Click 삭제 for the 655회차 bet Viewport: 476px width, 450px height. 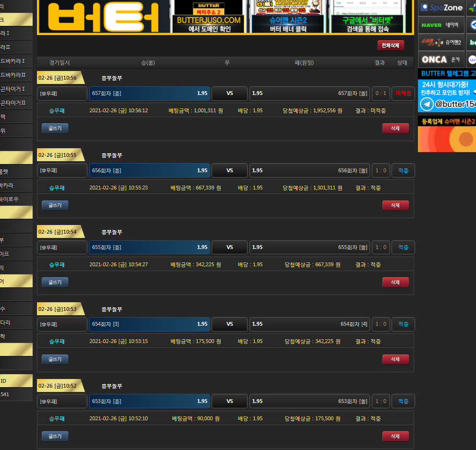pyautogui.click(x=395, y=282)
